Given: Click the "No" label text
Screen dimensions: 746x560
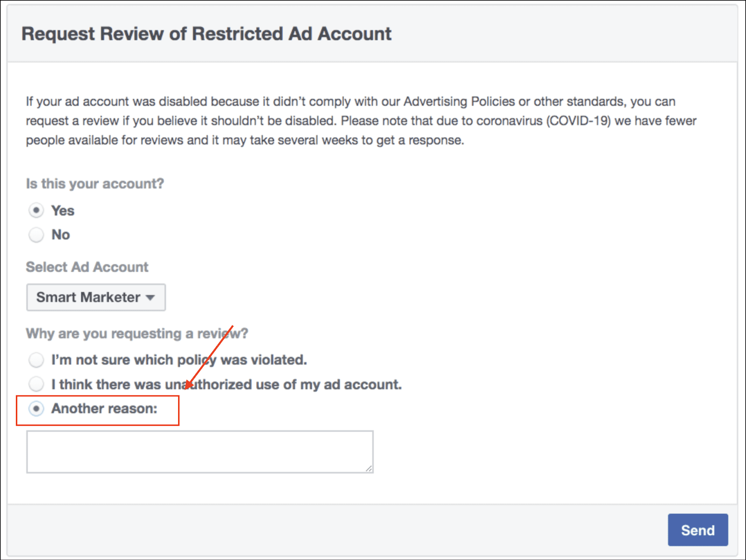Looking at the screenshot, I should click(x=61, y=235).
